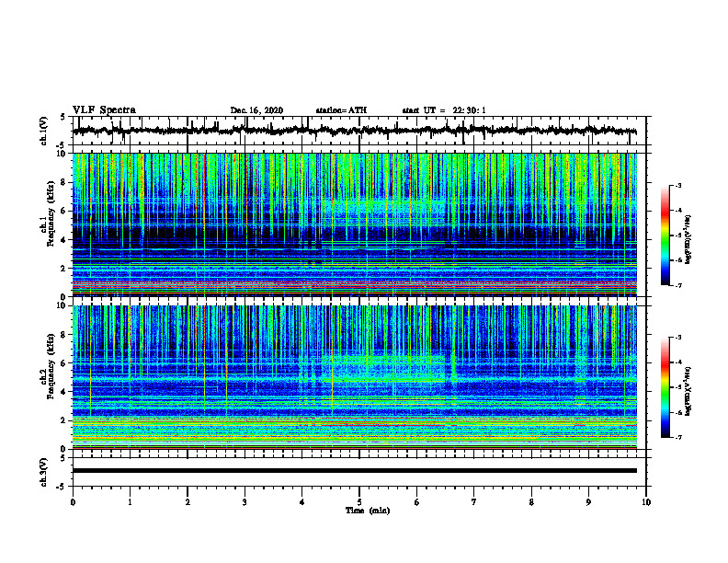Click the "ch.1(V)" waveform axis label
The width and height of the screenshot is (728, 563).
tap(44, 131)
